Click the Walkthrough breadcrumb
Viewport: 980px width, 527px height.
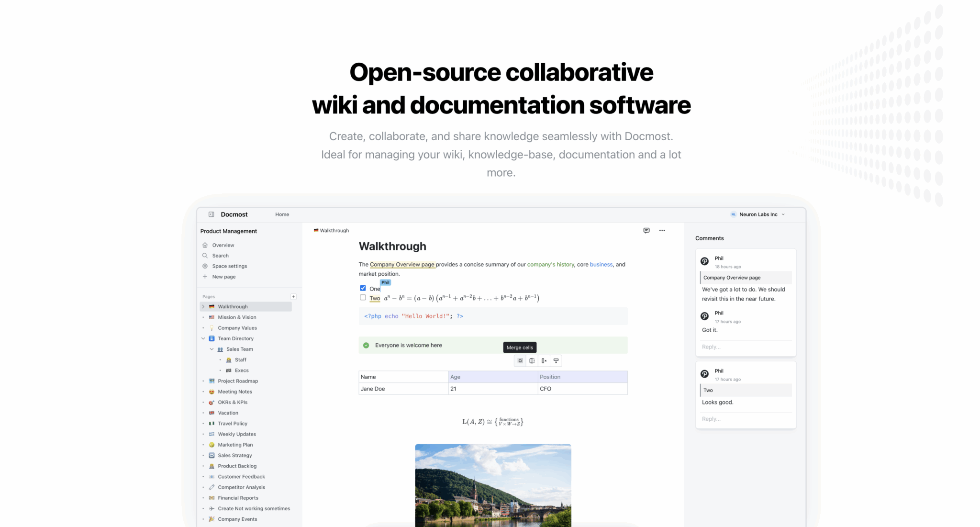tap(331, 231)
